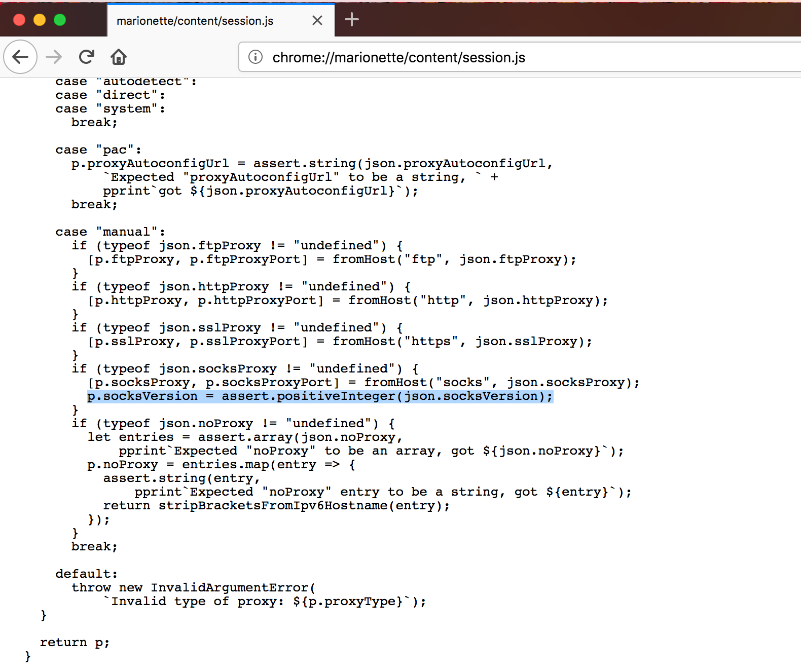Close the window with red button
Image resolution: width=801 pixels, height=672 pixels.
(19, 20)
